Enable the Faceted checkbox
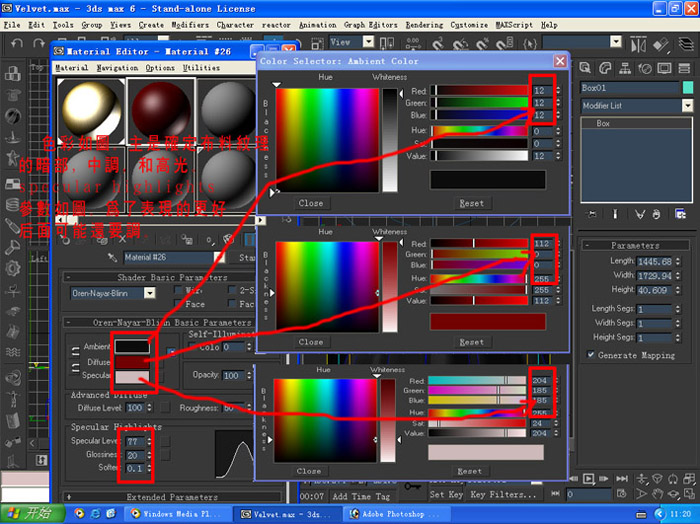 point(232,304)
